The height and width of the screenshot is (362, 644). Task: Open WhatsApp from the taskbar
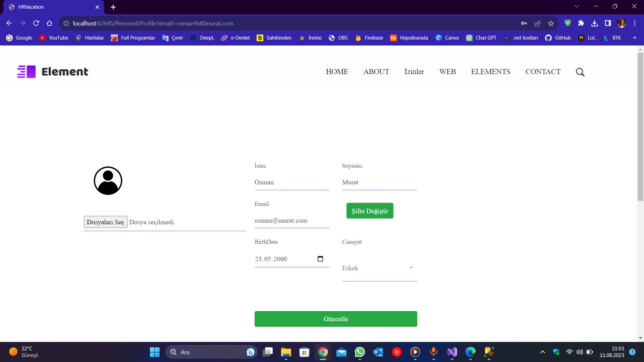pos(360,352)
